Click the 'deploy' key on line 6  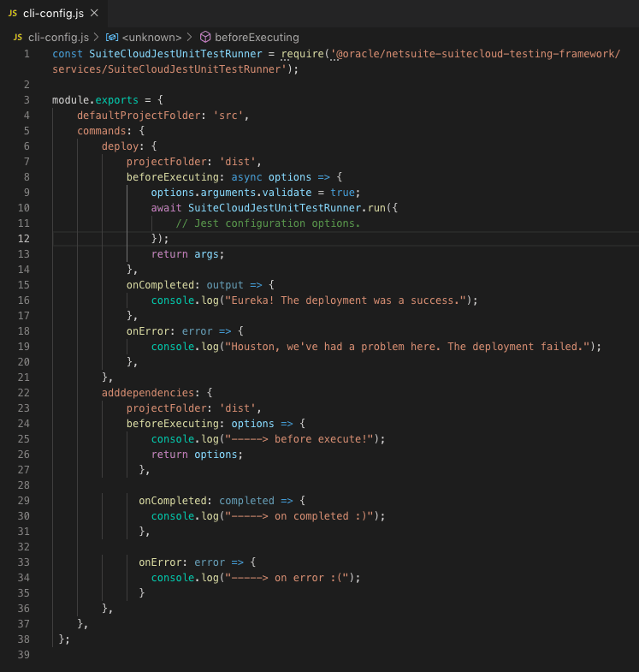(120, 146)
